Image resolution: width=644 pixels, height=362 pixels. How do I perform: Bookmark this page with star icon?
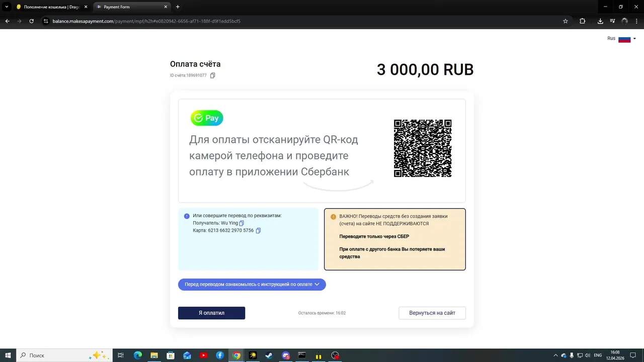click(566, 21)
